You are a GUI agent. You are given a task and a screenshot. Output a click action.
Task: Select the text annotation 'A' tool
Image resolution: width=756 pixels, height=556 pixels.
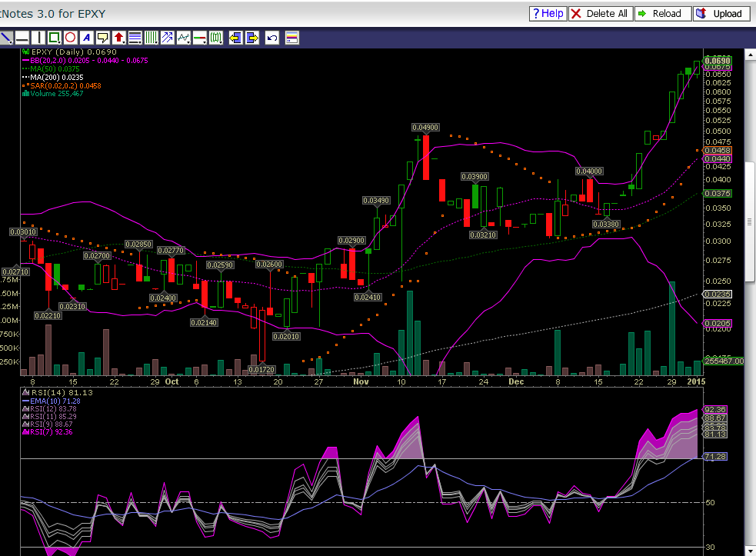pyautogui.click(x=87, y=38)
